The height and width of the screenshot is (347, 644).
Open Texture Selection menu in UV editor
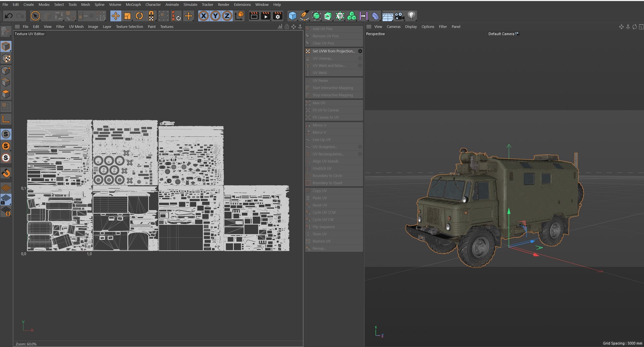pos(129,26)
